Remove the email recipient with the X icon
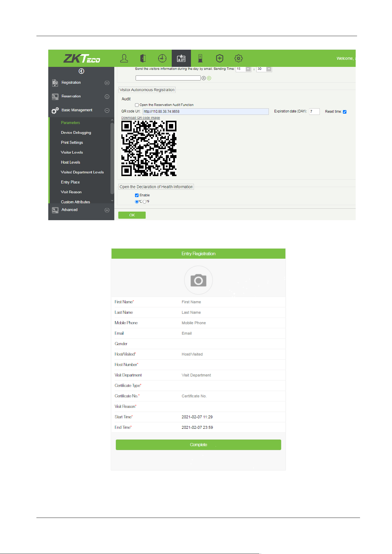The width and height of the screenshot is (392, 554). click(204, 78)
